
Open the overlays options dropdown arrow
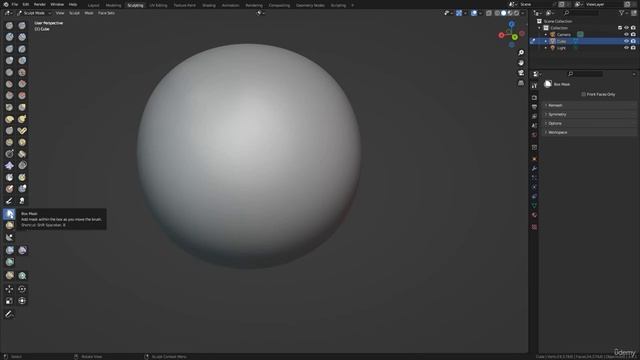[480, 13]
